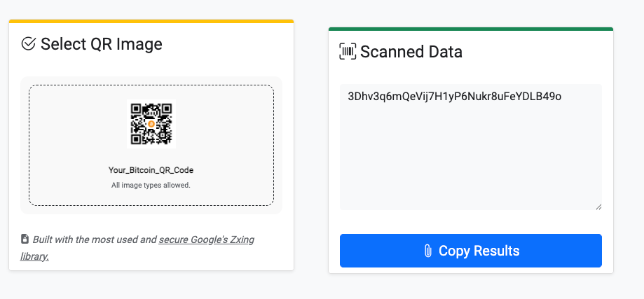Viewport: 644px width, 299px height.
Task: Open the secure Google's Zxing library link
Action: click(206, 240)
